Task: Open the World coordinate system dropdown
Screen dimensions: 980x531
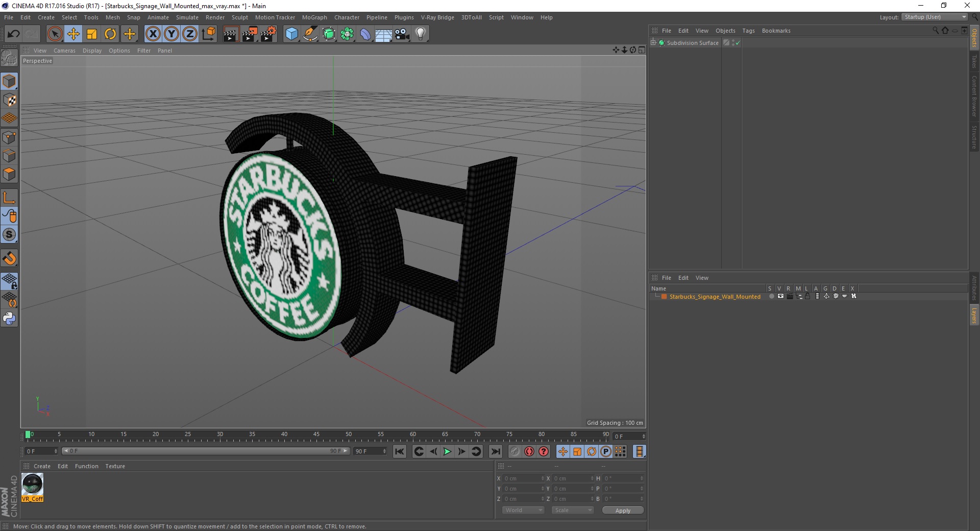Action: pos(523,510)
